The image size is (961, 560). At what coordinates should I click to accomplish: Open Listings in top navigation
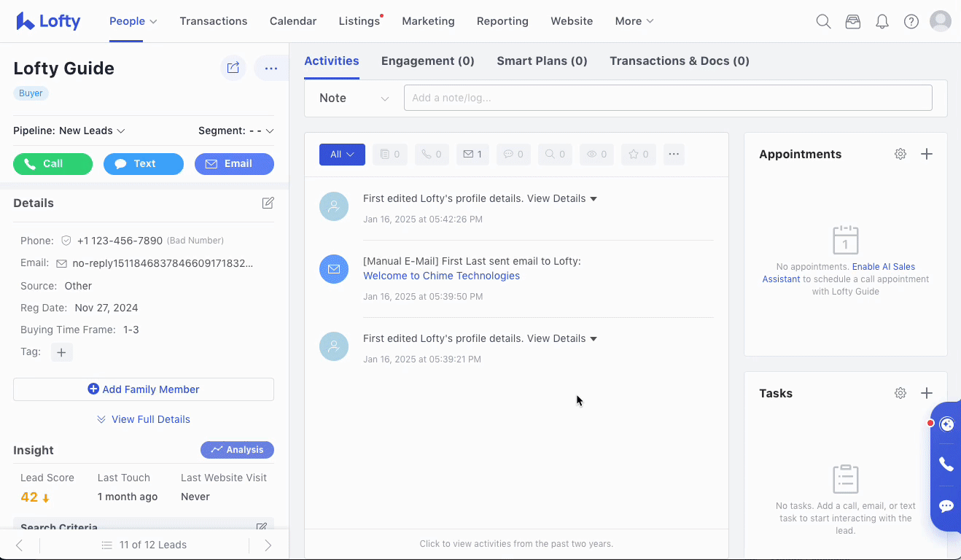click(x=359, y=21)
